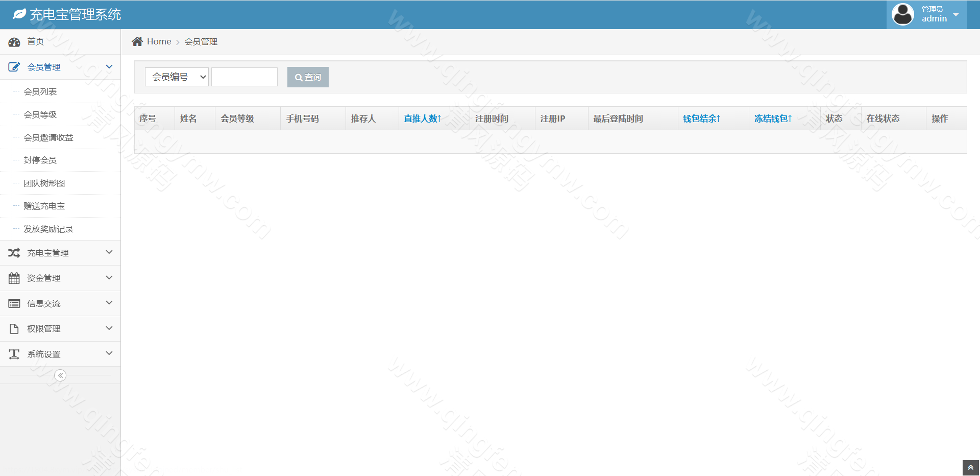Viewport: 980px width, 476px height.
Task: Open 会员列表 in the sidebar
Action: pos(40,92)
